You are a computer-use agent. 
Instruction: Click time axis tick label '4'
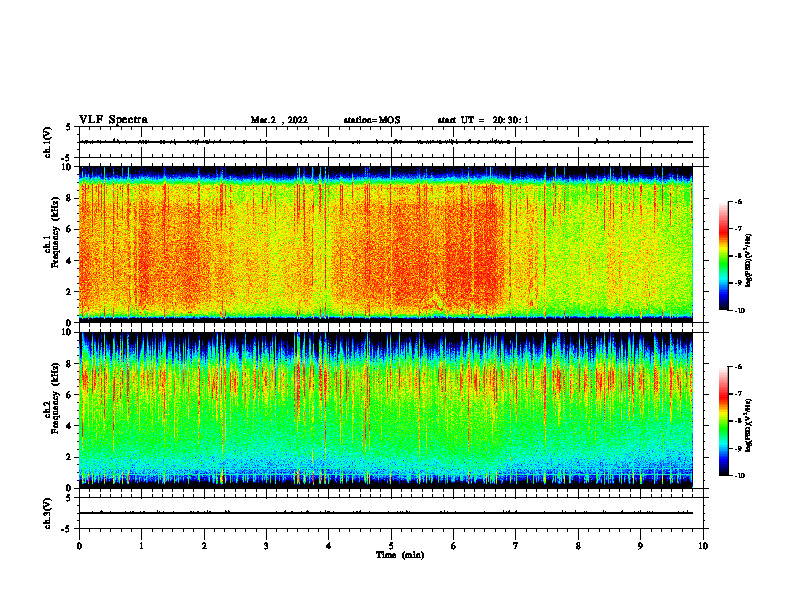click(328, 546)
